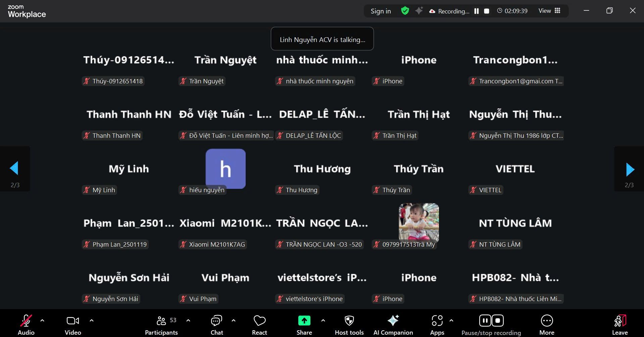This screenshot has width=644, height=337.
Task: Toggle the camera with Video button
Action: pyautogui.click(x=73, y=325)
